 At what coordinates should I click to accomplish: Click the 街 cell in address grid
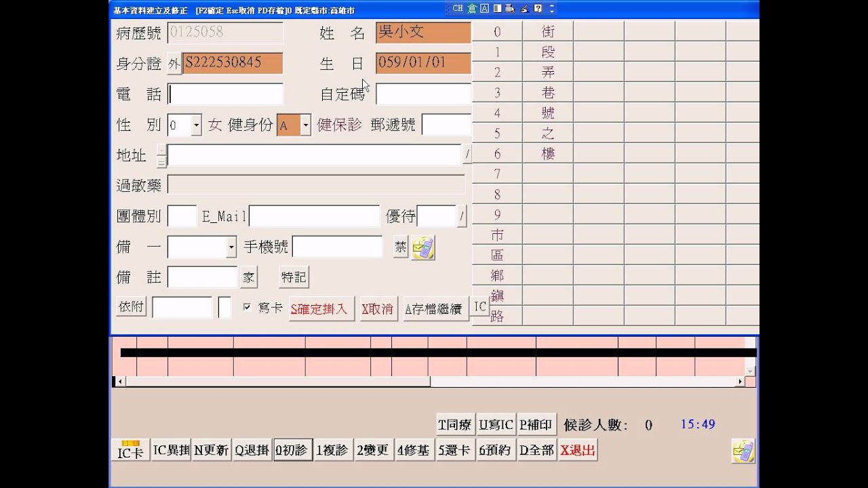[x=548, y=31]
